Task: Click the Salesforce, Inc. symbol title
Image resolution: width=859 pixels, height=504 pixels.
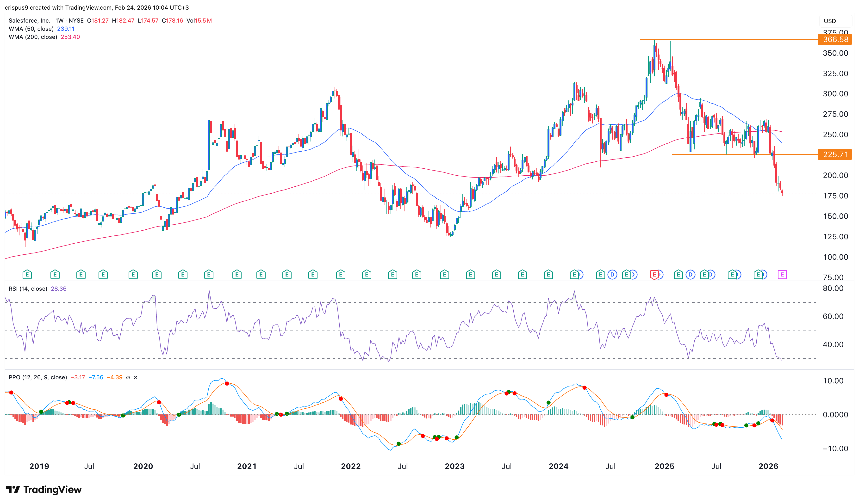Action: (29, 21)
